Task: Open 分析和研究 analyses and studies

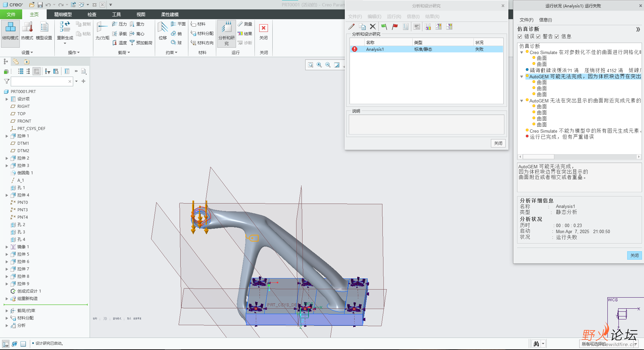Action: click(227, 33)
